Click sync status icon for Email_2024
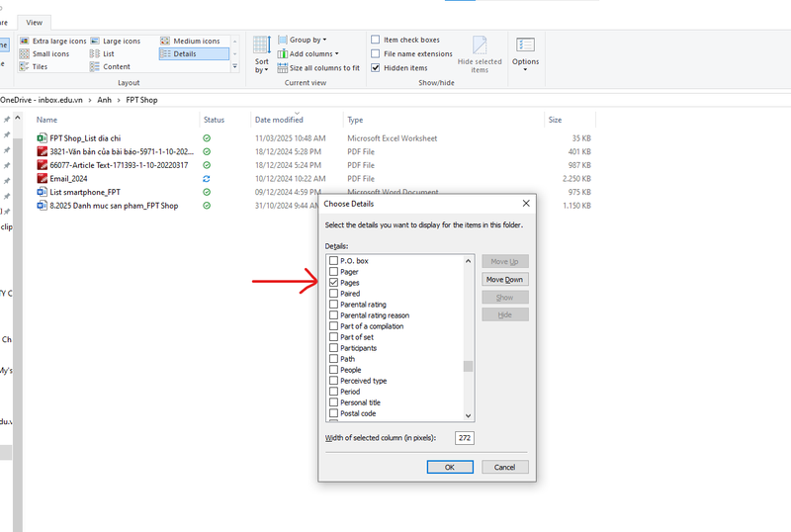 pyautogui.click(x=207, y=179)
